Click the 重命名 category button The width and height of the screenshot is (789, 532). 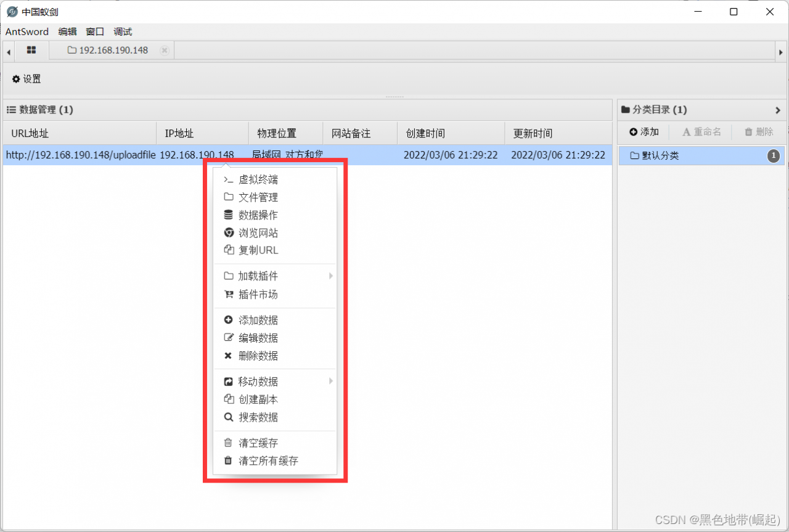tap(701, 132)
